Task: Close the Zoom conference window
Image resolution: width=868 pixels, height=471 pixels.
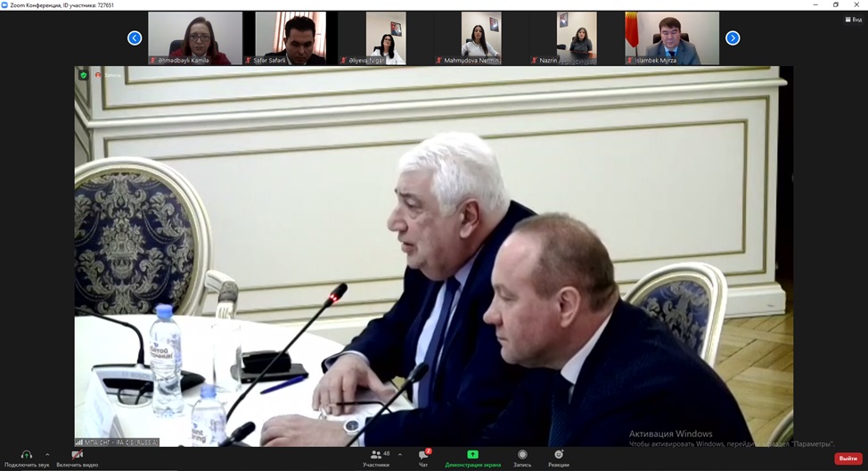Action: click(x=856, y=5)
